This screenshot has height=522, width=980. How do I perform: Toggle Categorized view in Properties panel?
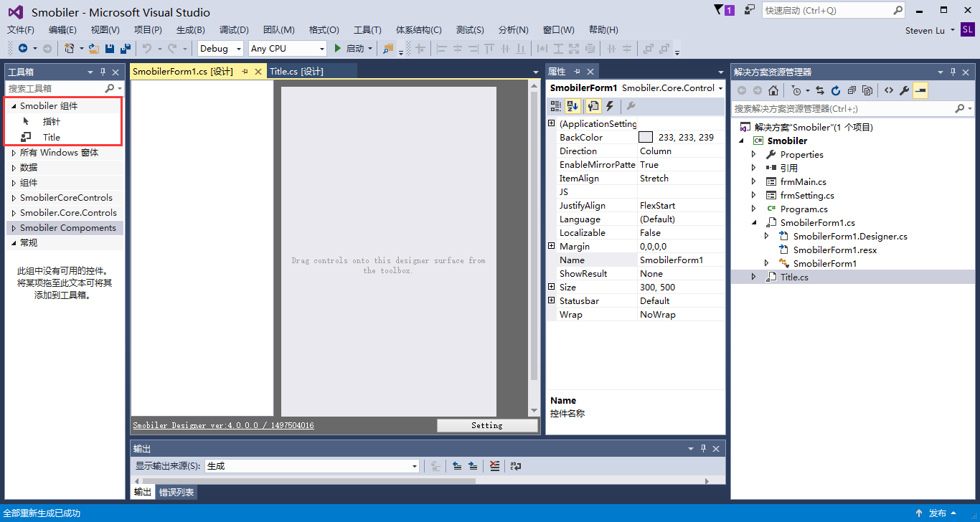pyautogui.click(x=556, y=106)
